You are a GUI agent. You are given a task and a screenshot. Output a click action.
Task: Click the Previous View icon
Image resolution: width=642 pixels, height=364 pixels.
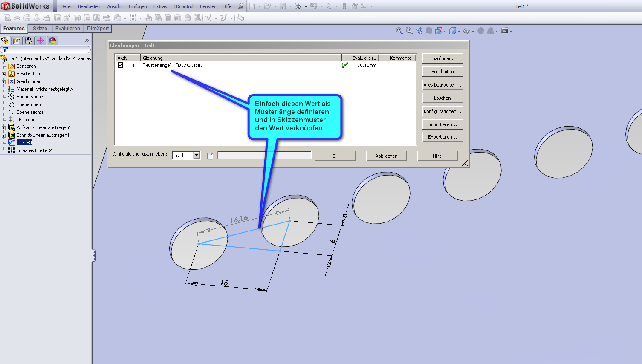pyautogui.click(x=419, y=31)
